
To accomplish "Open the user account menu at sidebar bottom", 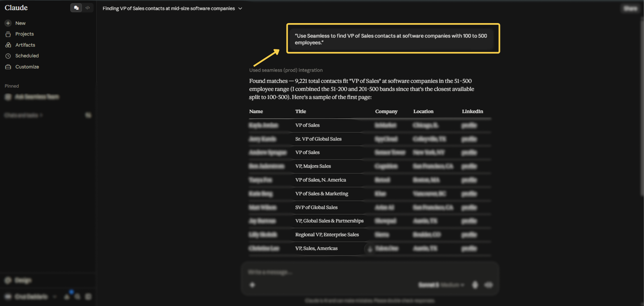I will point(30,297).
